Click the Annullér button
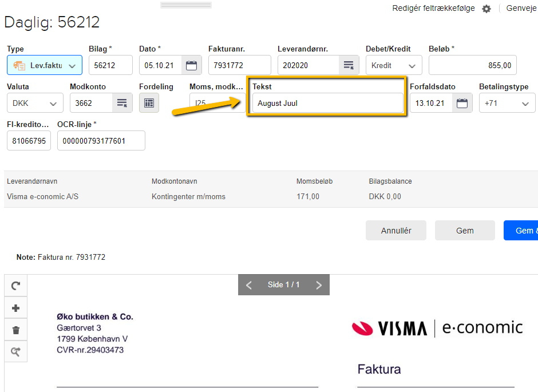The width and height of the screenshot is (538, 392). point(396,231)
